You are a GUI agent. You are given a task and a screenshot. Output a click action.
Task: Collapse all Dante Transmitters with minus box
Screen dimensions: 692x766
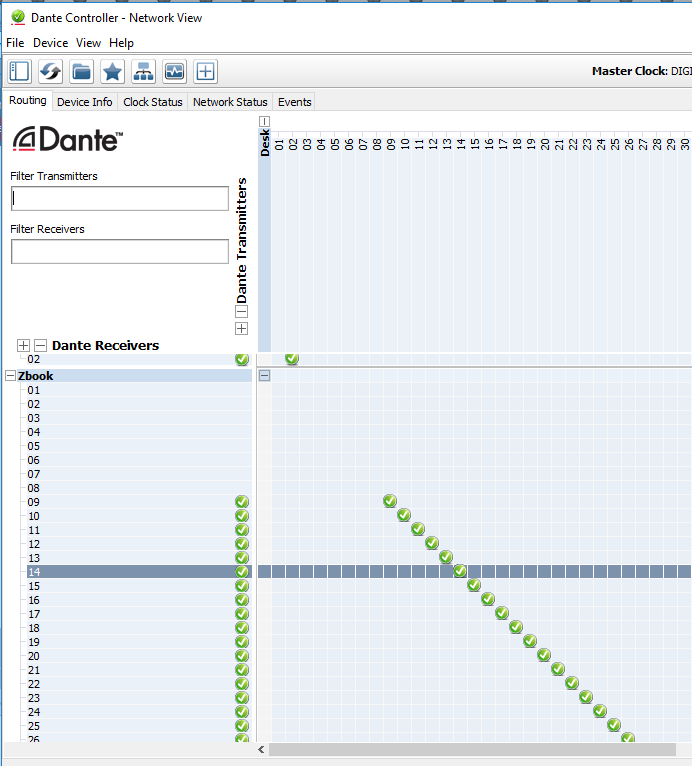[x=242, y=311]
